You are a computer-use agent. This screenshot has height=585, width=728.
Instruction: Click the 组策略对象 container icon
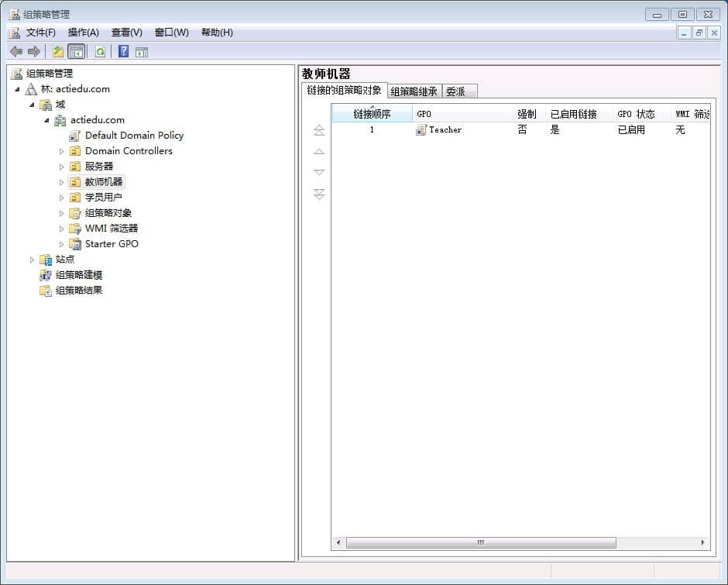[75, 213]
